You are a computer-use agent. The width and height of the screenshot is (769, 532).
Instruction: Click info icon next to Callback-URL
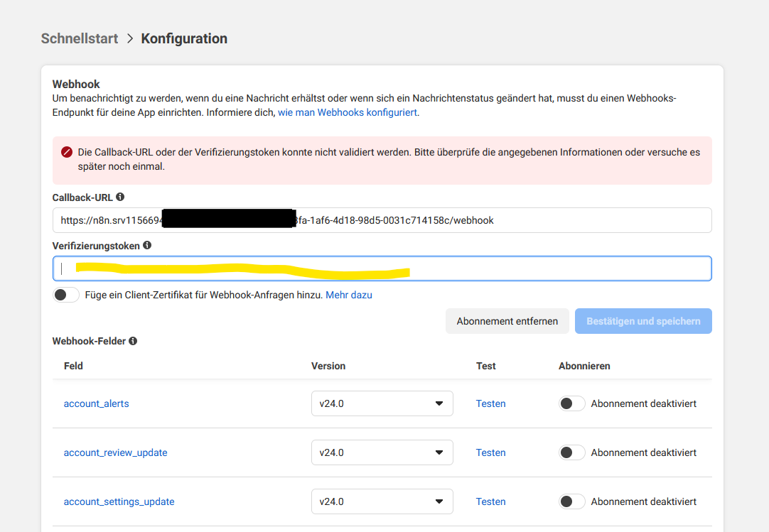click(120, 197)
